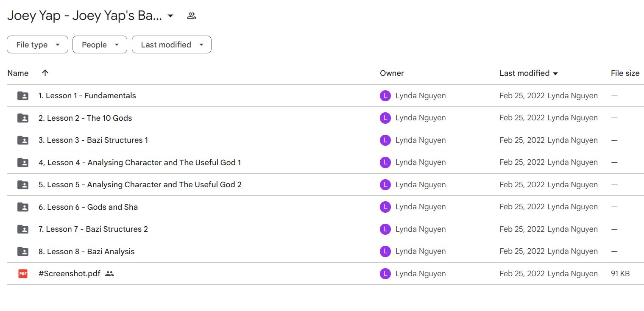Click folder icon of Lesson 8 - Bazi Analysis
The height and width of the screenshot is (311, 644).
pyautogui.click(x=23, y=251)
